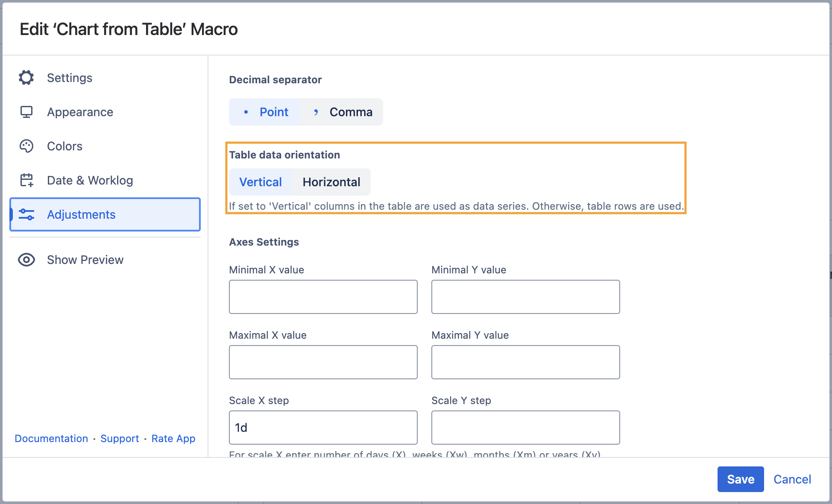Follow the Support link
Image resolution: width=832 pixels, height=504 pixels.
click(x=120, y=439)
